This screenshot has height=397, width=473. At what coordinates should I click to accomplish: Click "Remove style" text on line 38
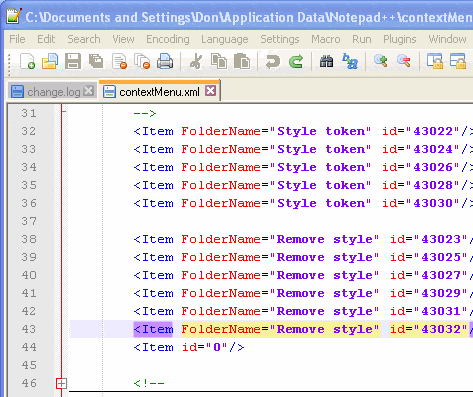(x=324, y=239)
